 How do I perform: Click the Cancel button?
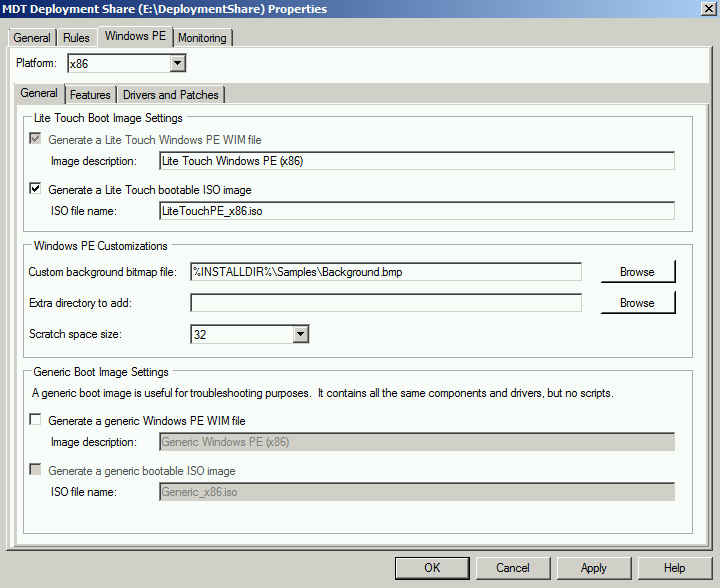[x=513, y=568]
